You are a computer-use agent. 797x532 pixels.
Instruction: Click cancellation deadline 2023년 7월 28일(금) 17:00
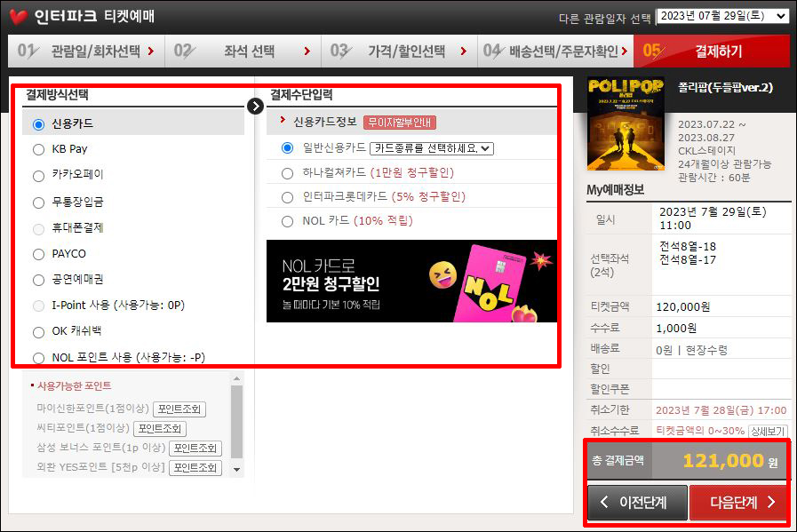(x=721, y=410)
